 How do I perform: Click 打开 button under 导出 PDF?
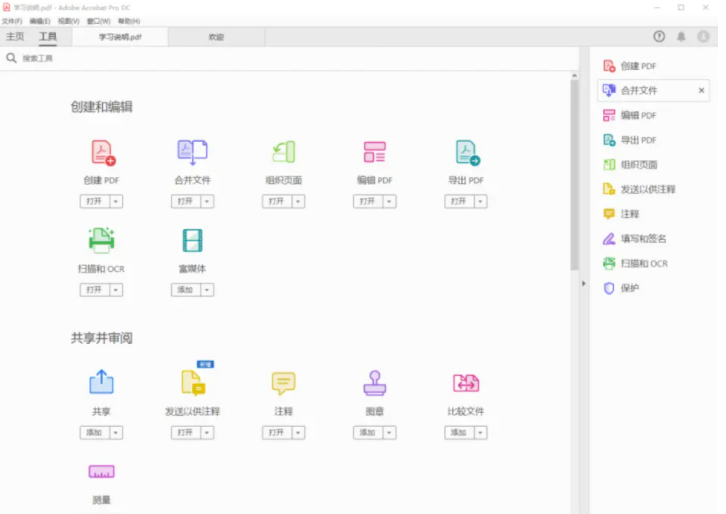[459, 201]
